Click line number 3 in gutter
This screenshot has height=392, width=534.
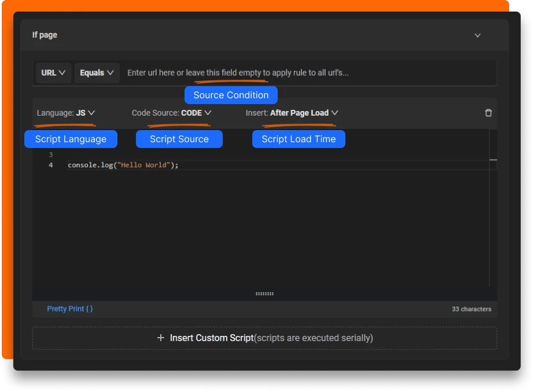(51, 155)
